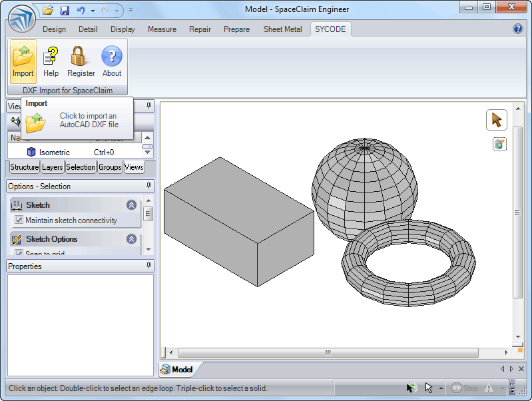Undo the last action

coord(81,11)
